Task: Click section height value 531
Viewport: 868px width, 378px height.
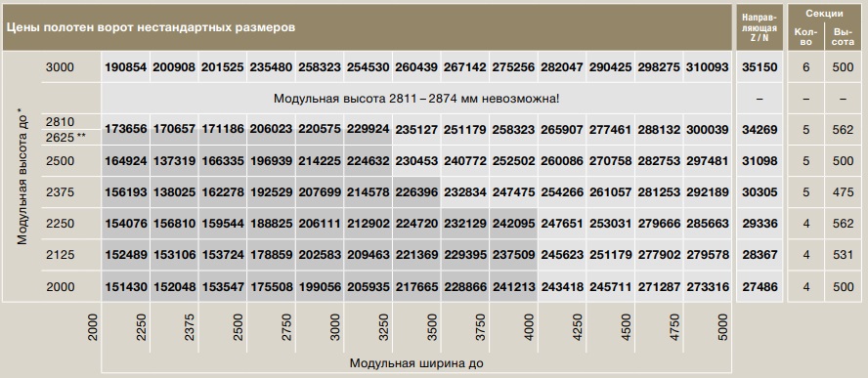Action: (x=843, y=255)
